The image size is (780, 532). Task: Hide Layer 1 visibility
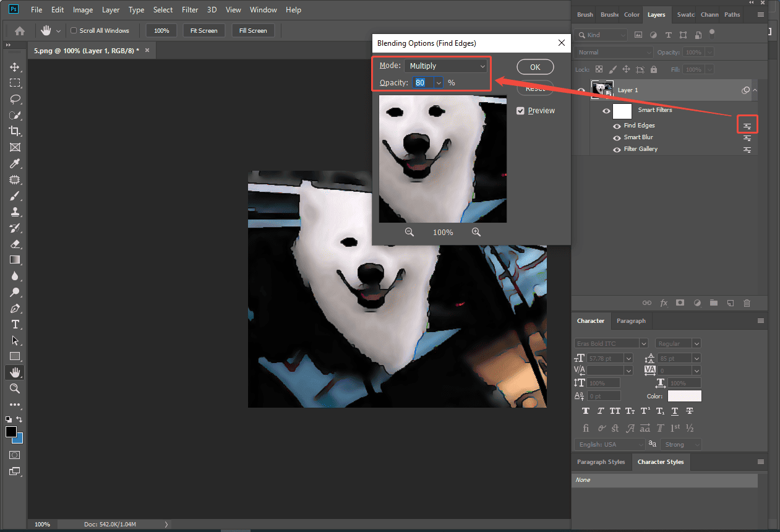(581, 90)
